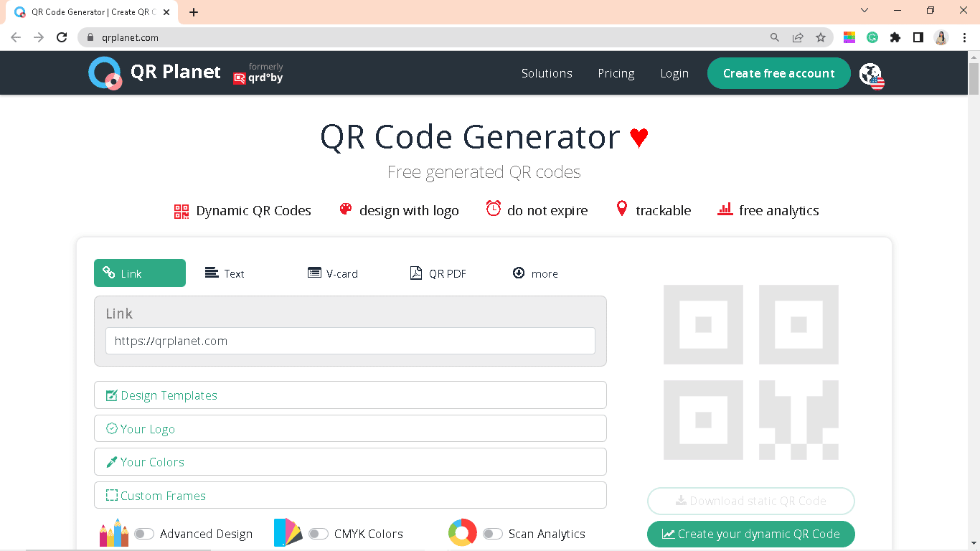This screenshot has width=980, height=551.
Task: Open the Grammarly extension icon
Action: tap(872, 37)
